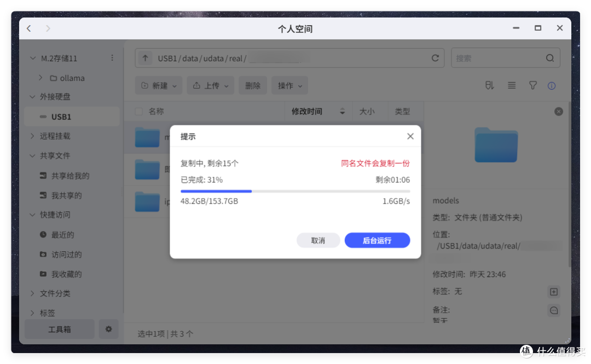Toggle the select-all checkbox near 名称
The height and width of the screenshot is (364, 591).
click(x=138, y=111)
